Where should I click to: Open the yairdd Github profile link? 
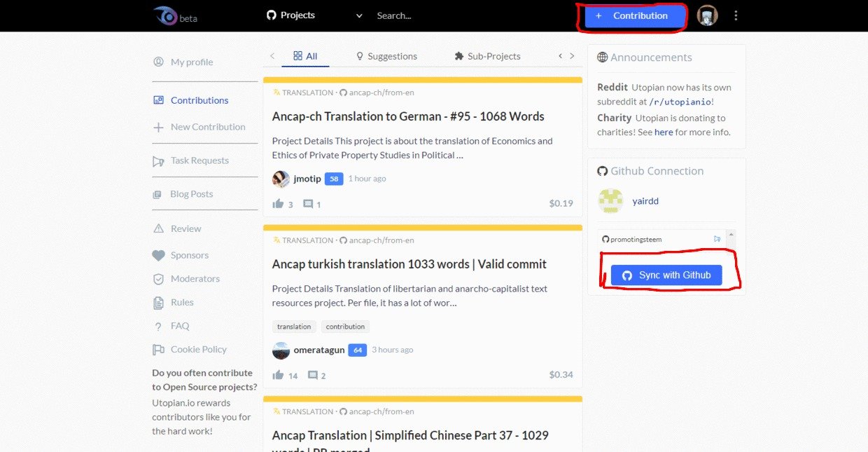pos(645,201)
